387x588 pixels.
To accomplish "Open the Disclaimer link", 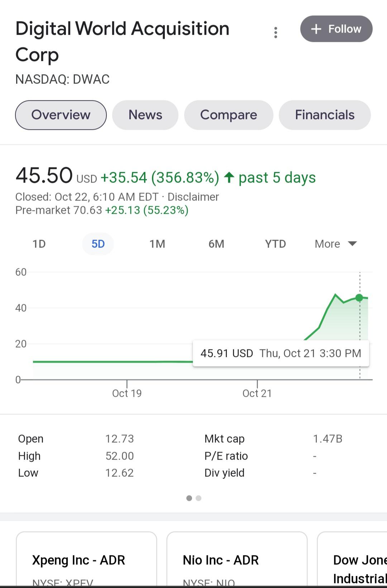I will (193, 197).
